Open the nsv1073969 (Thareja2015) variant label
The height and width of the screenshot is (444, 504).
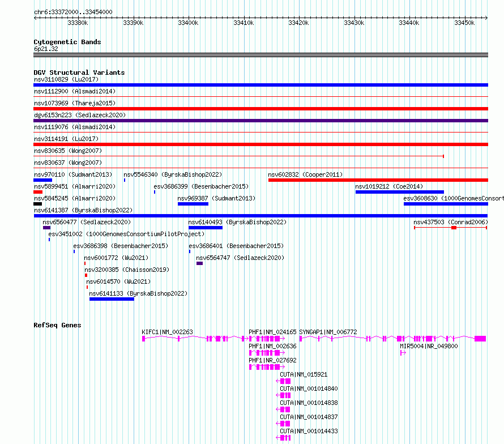click(75, 103)
